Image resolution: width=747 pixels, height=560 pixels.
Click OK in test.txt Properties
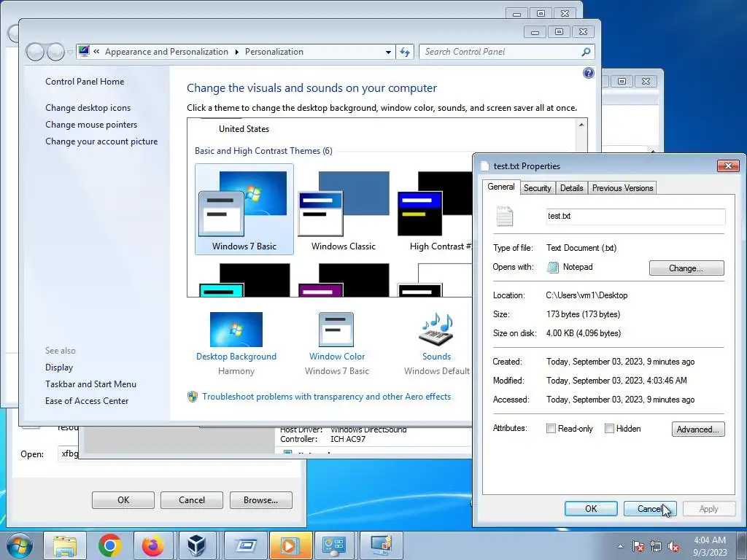[591, 508]
